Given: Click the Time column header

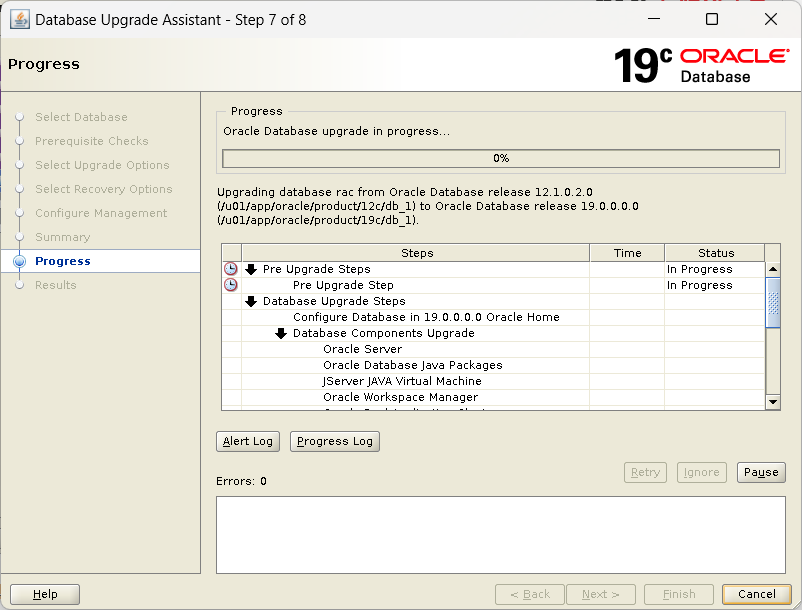Looking at the screenshot, I should 627,253.
